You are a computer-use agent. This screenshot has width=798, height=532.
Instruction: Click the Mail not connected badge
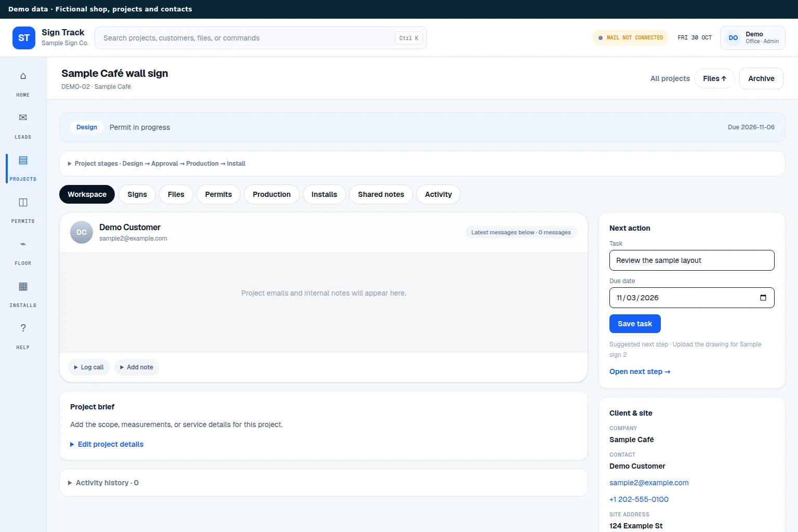click(x=631, y=38)
